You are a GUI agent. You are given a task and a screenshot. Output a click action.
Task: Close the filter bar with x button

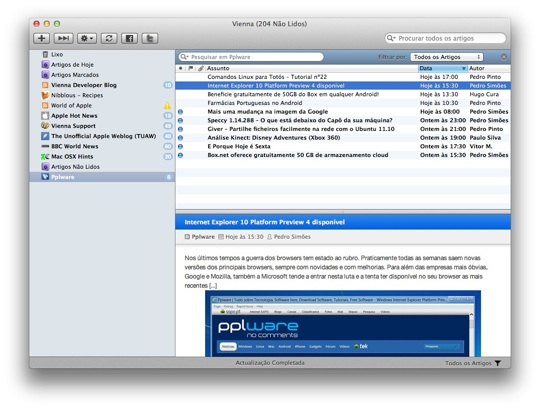click(503, 57)
